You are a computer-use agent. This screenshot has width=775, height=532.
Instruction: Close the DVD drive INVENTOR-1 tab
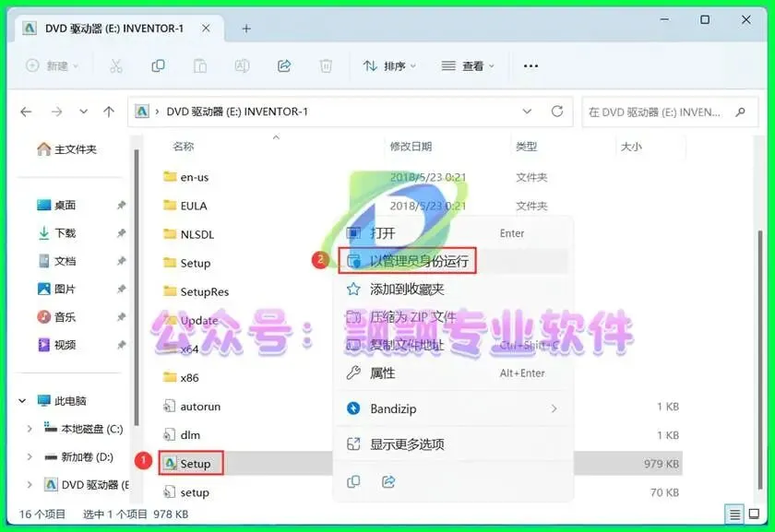pyautogui.click(x=206, y=29)
